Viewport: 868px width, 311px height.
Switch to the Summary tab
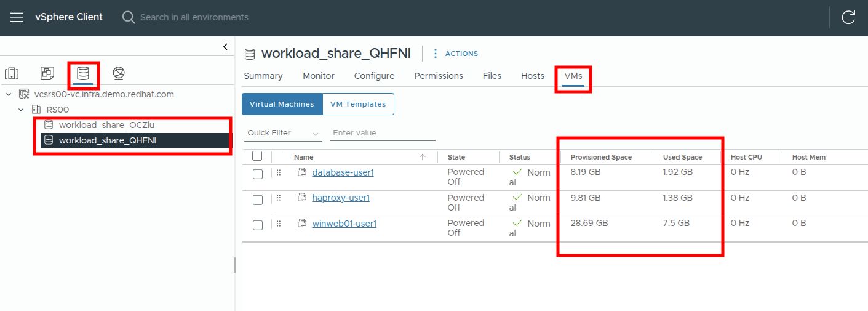click(263, 76)
